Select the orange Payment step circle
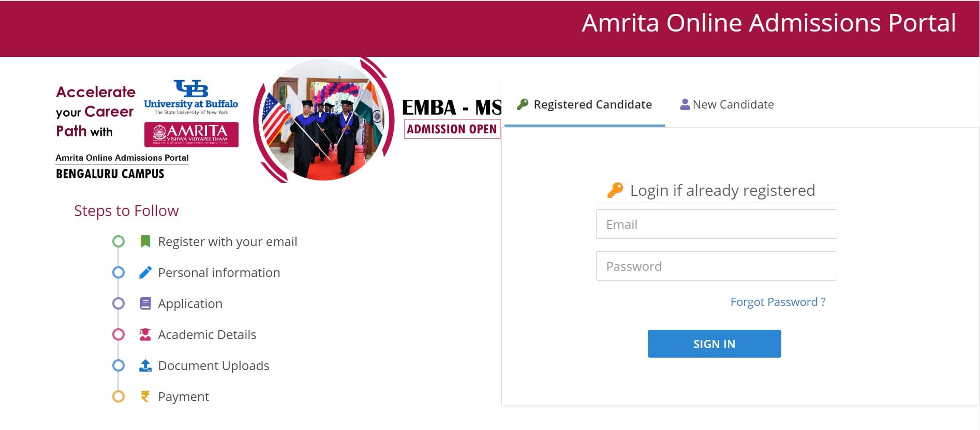 click(118, 396)
